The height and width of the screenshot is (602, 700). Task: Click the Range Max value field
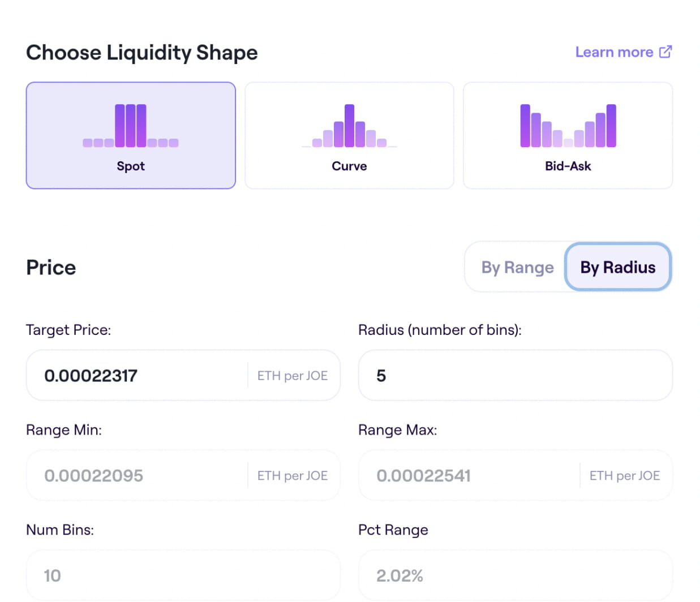470,476
